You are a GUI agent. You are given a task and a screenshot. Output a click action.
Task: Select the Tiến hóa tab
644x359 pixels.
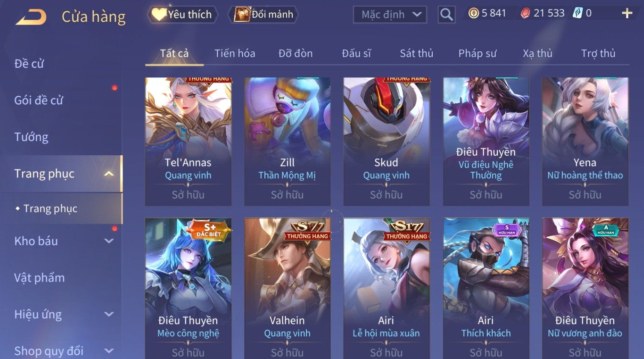235,53
